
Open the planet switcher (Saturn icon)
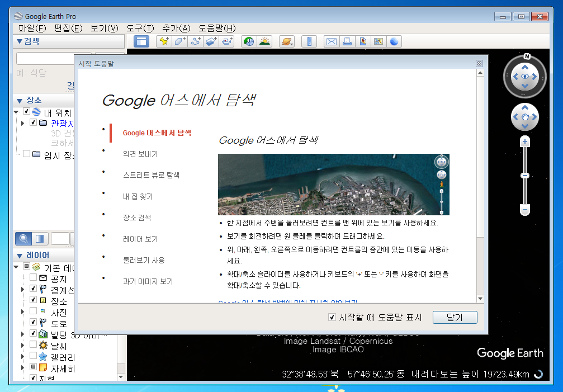tap(287, 41)
